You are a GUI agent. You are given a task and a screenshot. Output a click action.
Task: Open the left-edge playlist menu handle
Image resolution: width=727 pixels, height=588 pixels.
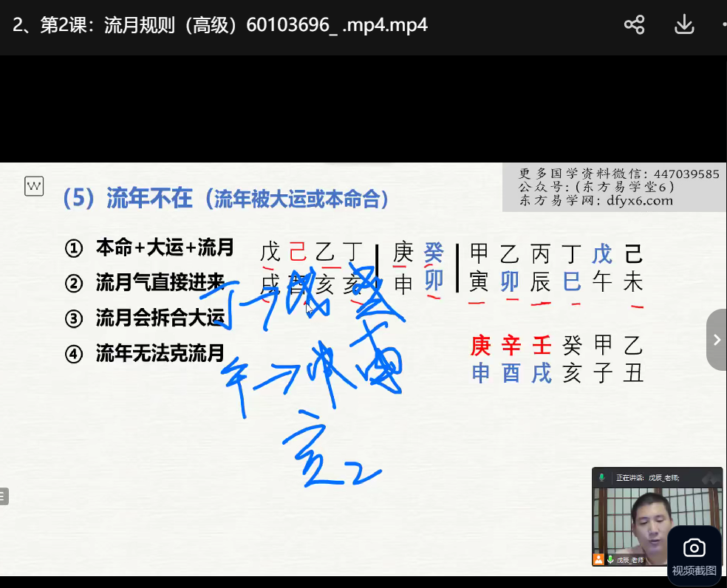[4, 496]
